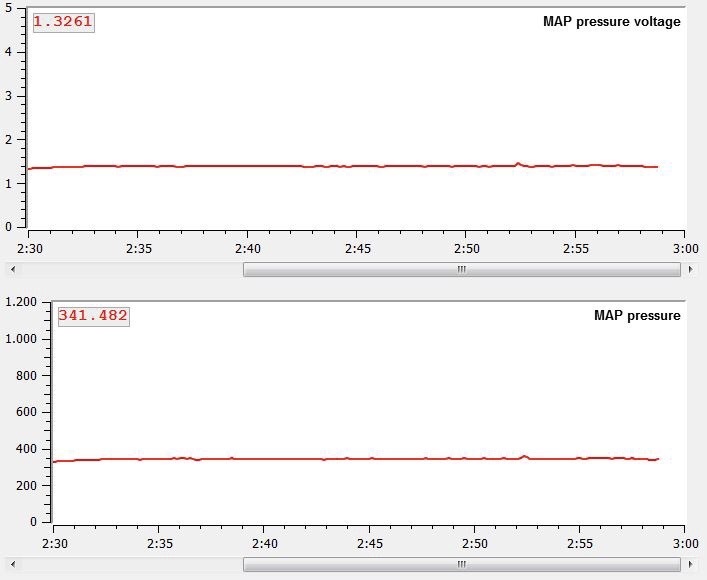The image size is (707, 580).
Task: Click the 5 value on voltage Y-axis
Action: tap(9, 6)
